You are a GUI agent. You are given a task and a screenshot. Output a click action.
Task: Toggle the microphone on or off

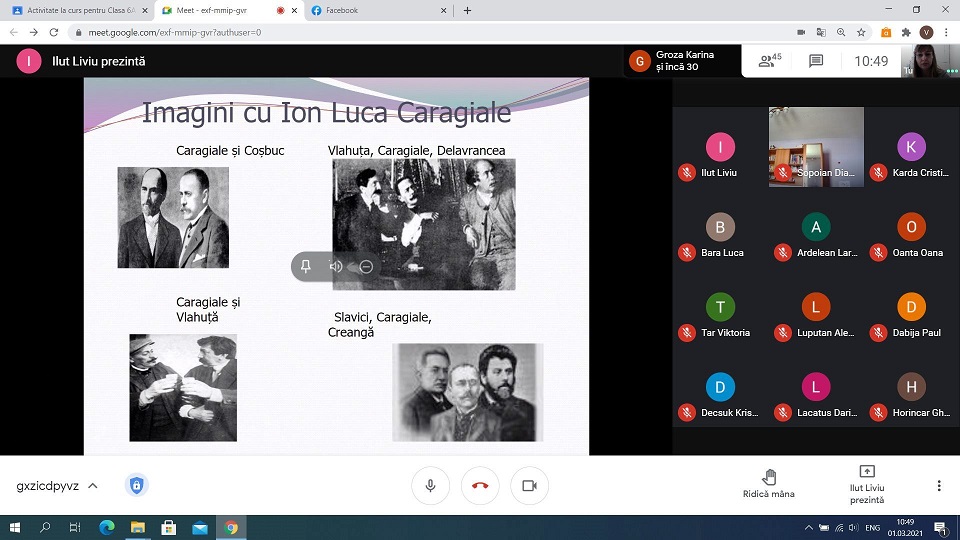(x=430, y=485)
